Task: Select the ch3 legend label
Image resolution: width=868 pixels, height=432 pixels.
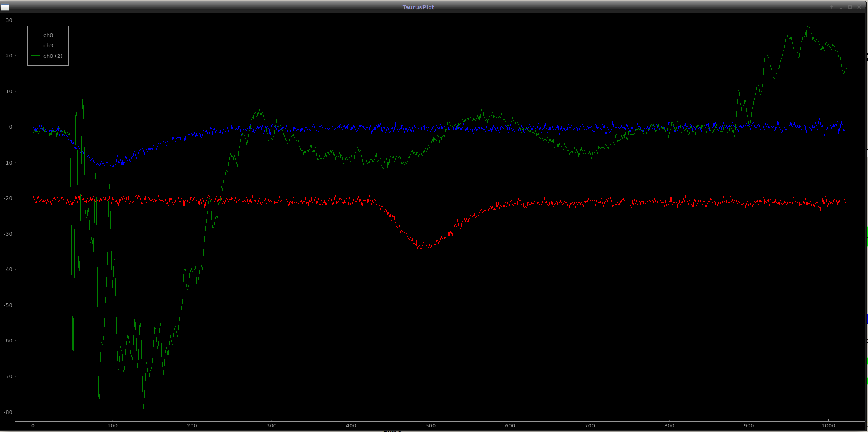Action: 48,46
